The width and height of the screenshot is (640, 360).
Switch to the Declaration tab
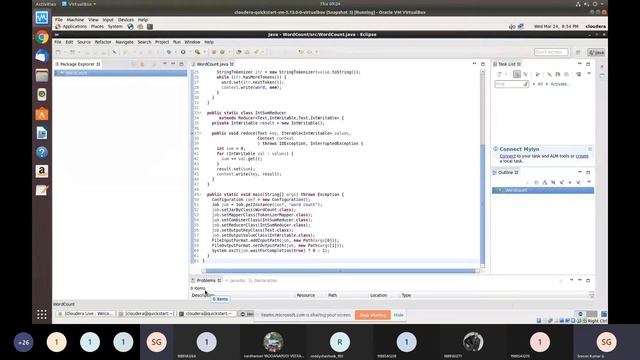[x=263, y=280]
